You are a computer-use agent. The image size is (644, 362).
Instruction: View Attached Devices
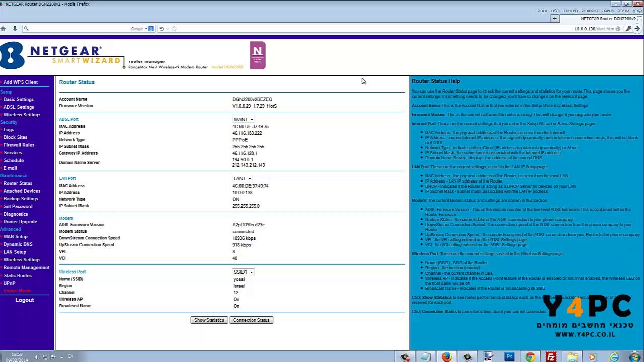click(x=22, y=191)
